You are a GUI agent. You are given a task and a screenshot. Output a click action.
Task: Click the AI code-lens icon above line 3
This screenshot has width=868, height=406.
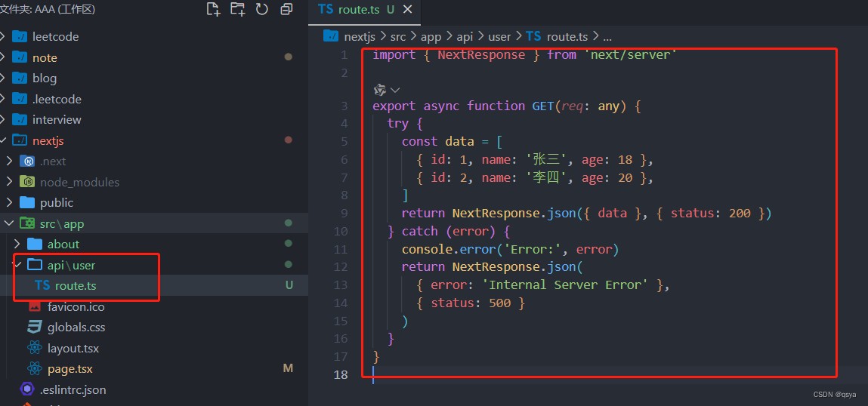[379, 90]
